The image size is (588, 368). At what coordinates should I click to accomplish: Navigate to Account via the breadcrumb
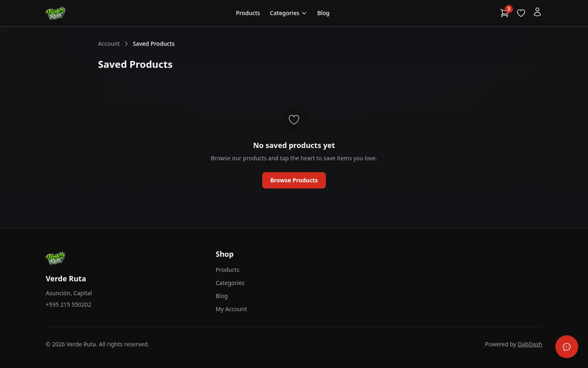(109, 43)
